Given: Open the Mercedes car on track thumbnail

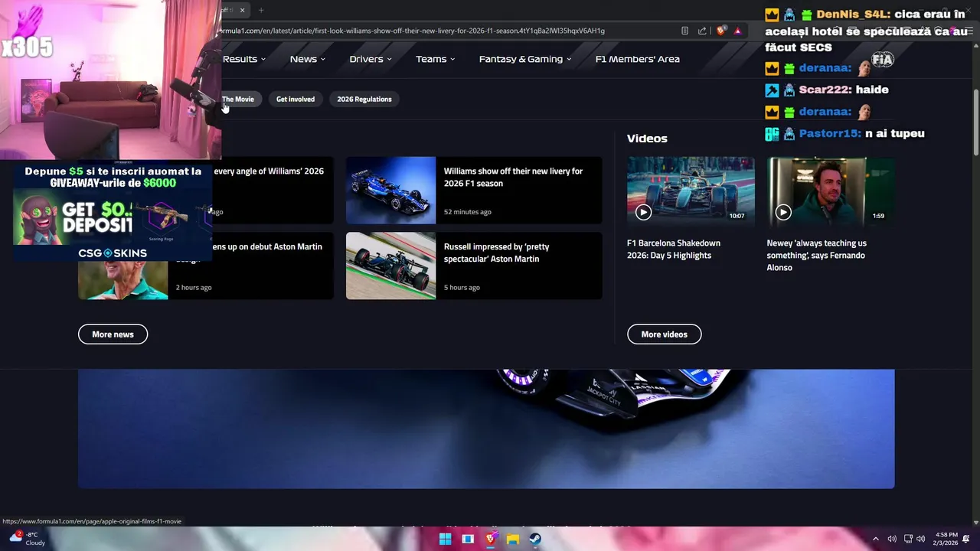Looking at the screenshot, I should pos(390,266).
